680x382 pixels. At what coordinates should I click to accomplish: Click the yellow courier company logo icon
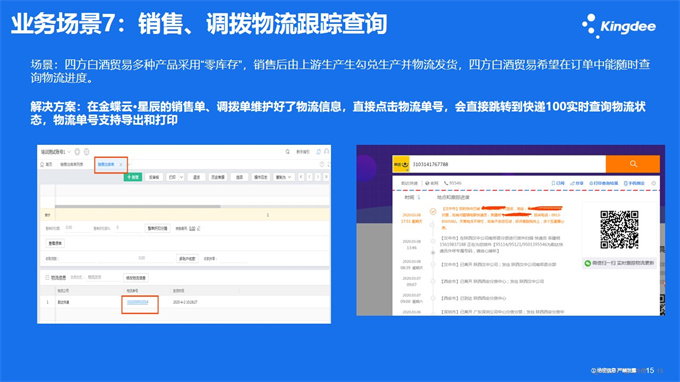[401, 164]
